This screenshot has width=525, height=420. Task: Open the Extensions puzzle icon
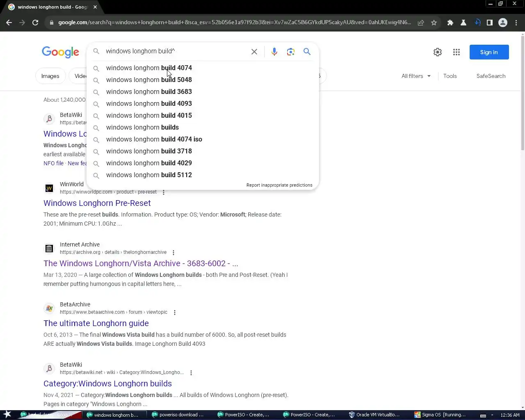click(x=450, y=23)
